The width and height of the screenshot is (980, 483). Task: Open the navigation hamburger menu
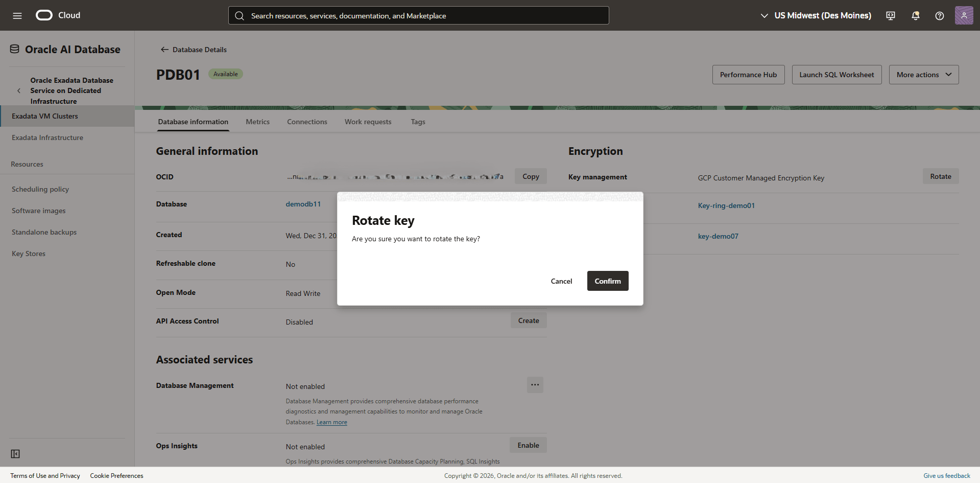click(x=17, y=15)
